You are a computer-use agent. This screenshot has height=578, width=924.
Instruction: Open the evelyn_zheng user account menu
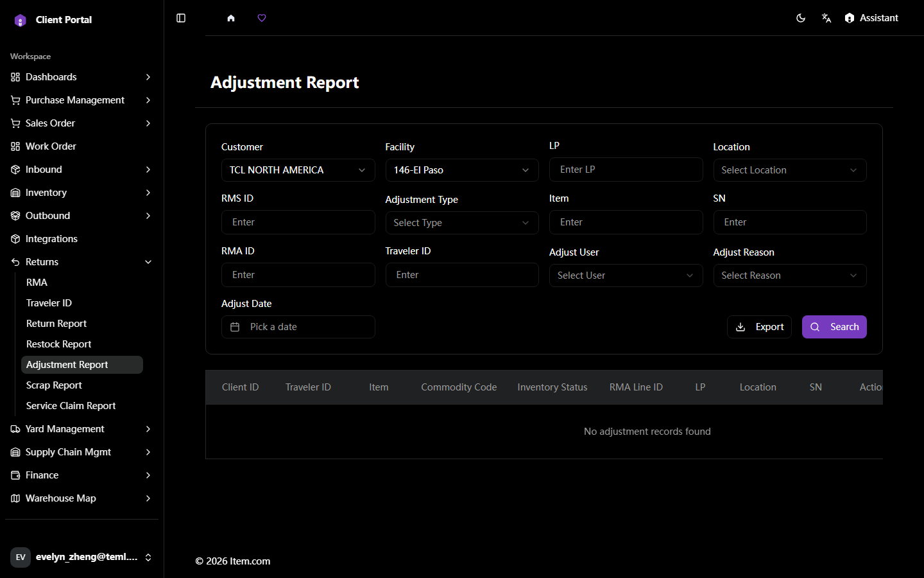click(81, 557)
